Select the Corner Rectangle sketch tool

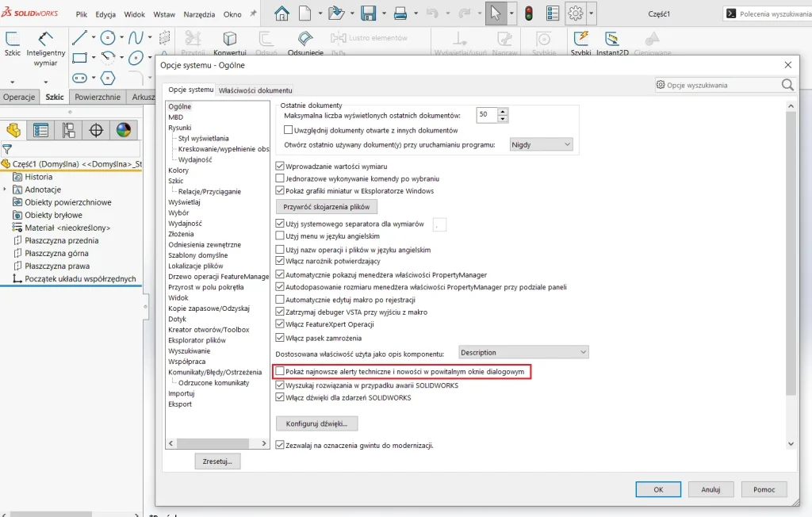click(79, 58)
